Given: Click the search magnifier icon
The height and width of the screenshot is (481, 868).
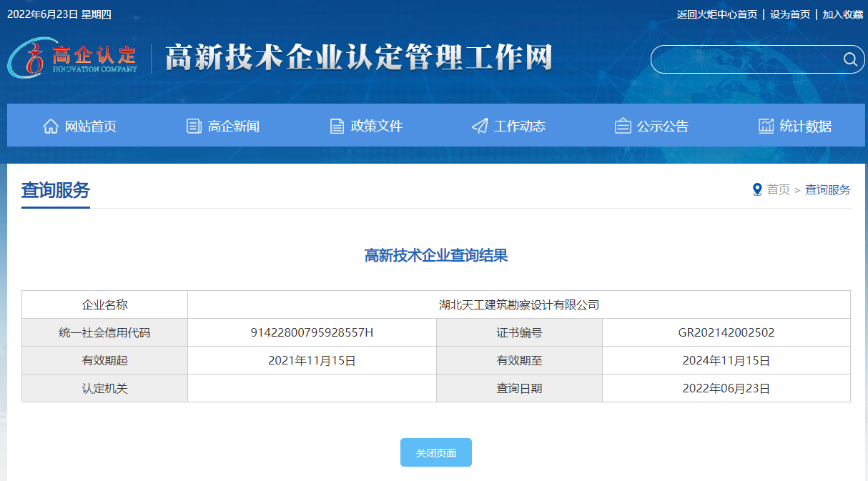Looking at the screenshot, I should [x=850, y=59].
